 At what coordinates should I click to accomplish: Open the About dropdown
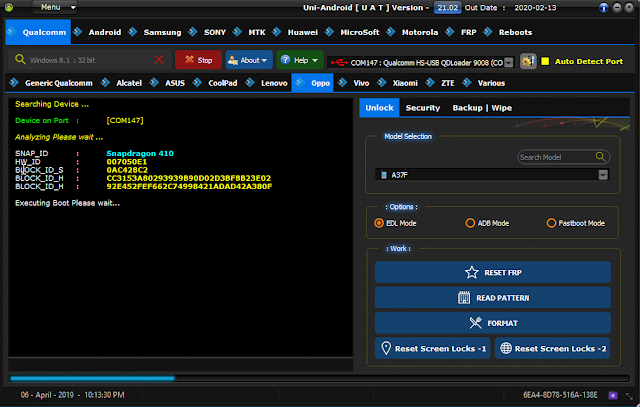click(x=249, y=60)
